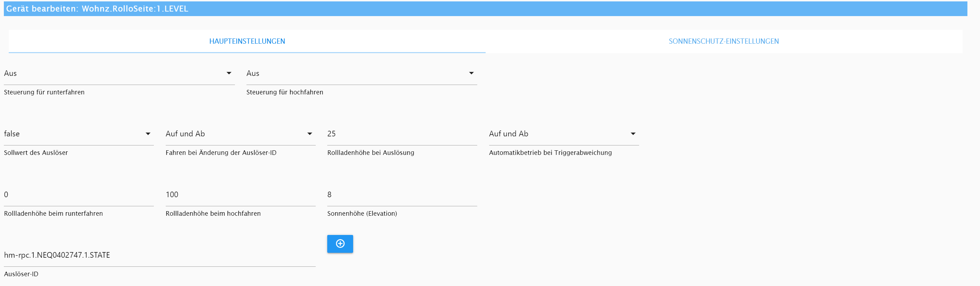The height and width of the screenshot is (286, 980).
Task: Click 'Rollladenhöhe beim hochfahren' field
Action: click(240, 195)
